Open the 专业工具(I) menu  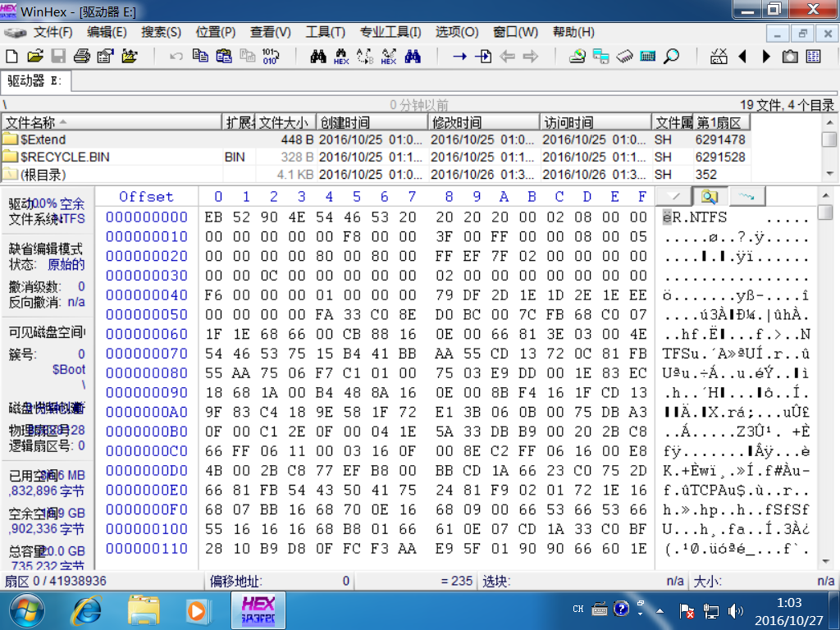point(390,32)
